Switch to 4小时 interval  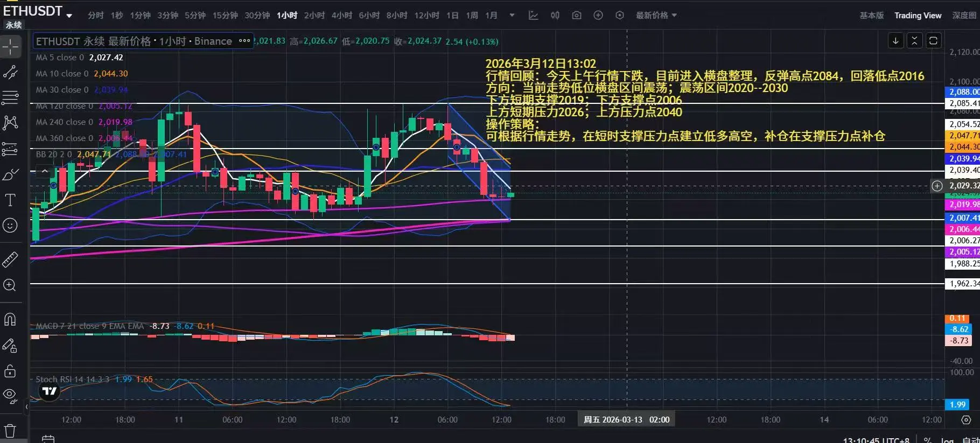pos(342,16)
